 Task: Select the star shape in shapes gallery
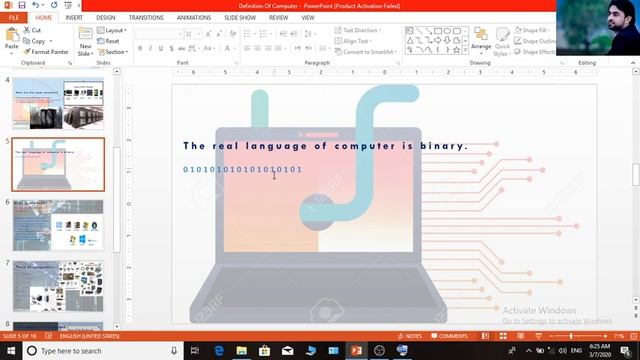pos(456,50)
